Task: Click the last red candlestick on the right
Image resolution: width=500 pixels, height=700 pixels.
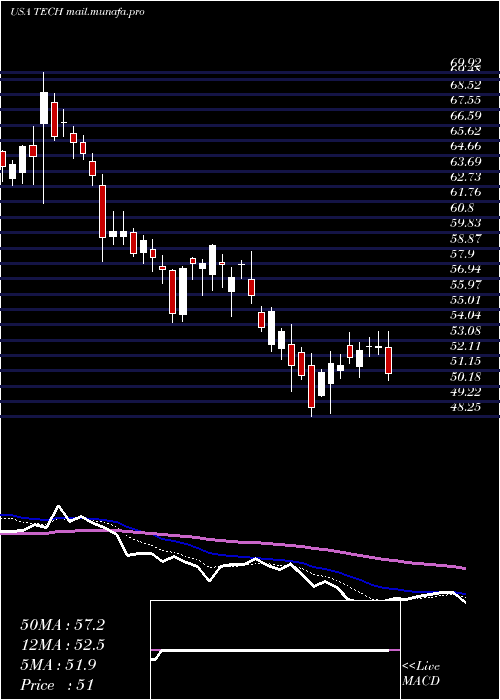Action: click(x=388, y=360)
